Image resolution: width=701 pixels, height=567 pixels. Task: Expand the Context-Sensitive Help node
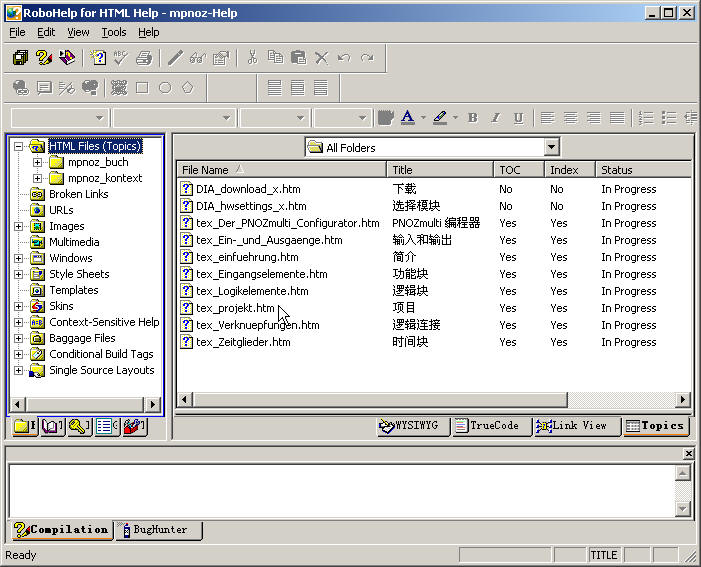tap(18, 322)
